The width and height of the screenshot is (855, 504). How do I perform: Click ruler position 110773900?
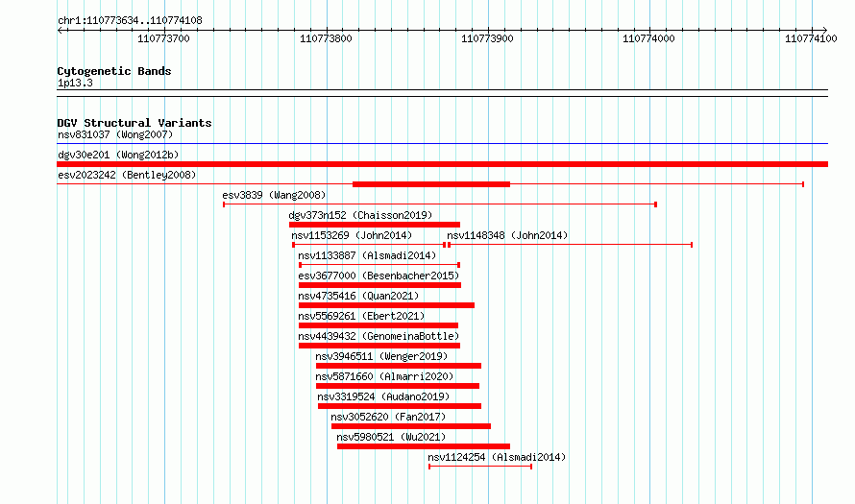click(x=487, y=38)
